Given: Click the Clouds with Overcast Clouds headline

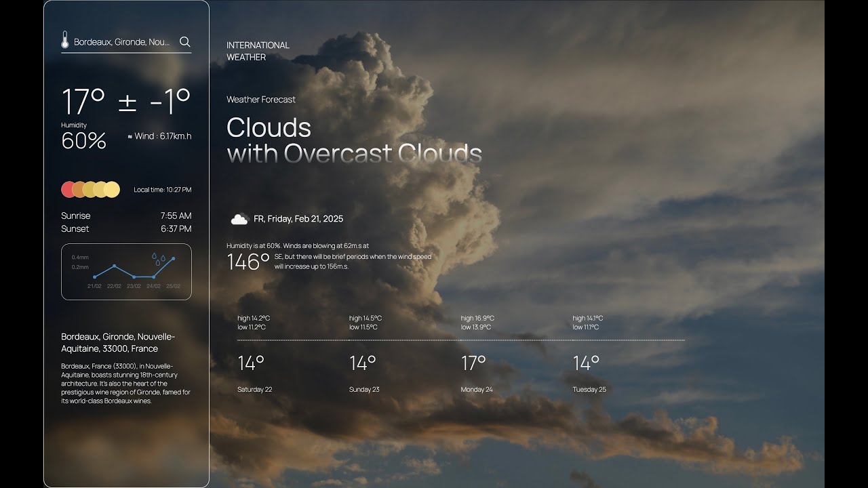Looking at the screenshot, I should tap(354, 140).
